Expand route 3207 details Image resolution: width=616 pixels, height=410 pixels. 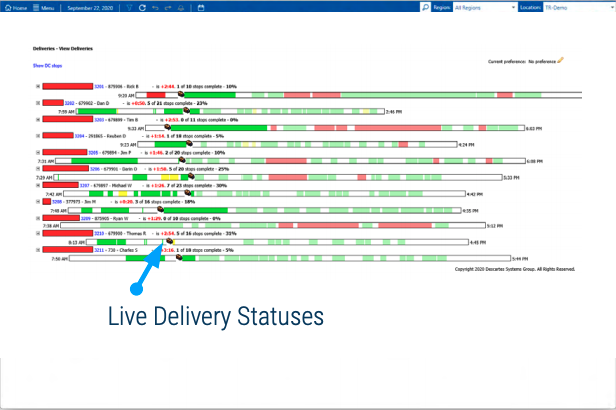(x=38, y=185)
